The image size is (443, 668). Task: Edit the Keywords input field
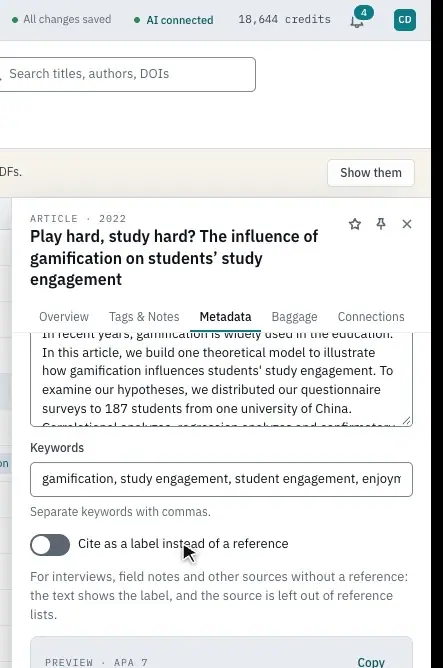click(x=222, y=479)
